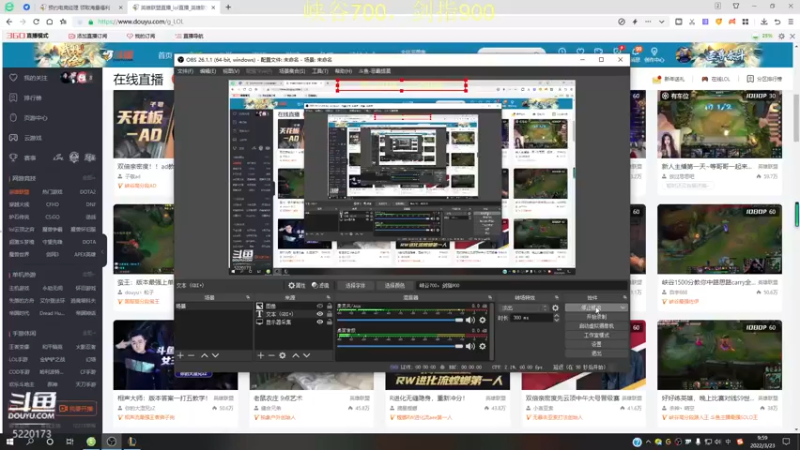Open scene transition properties gear
Viewport: 800px width, 450px height.
pos(555,308)
